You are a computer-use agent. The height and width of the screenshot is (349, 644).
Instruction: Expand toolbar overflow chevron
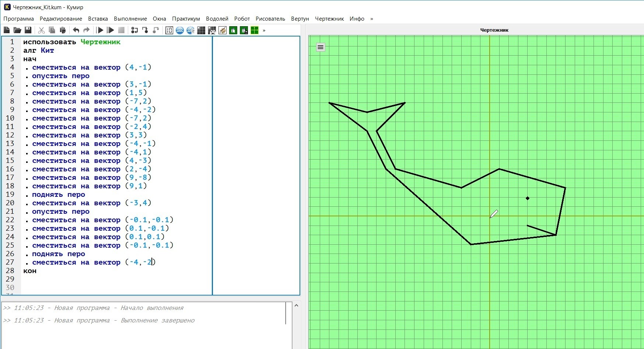coord(264,31)
